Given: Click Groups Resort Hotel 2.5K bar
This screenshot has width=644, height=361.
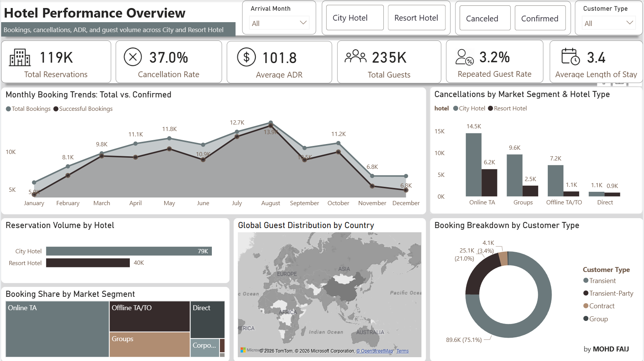Looking at the screenshot, I should pos(530,191).
